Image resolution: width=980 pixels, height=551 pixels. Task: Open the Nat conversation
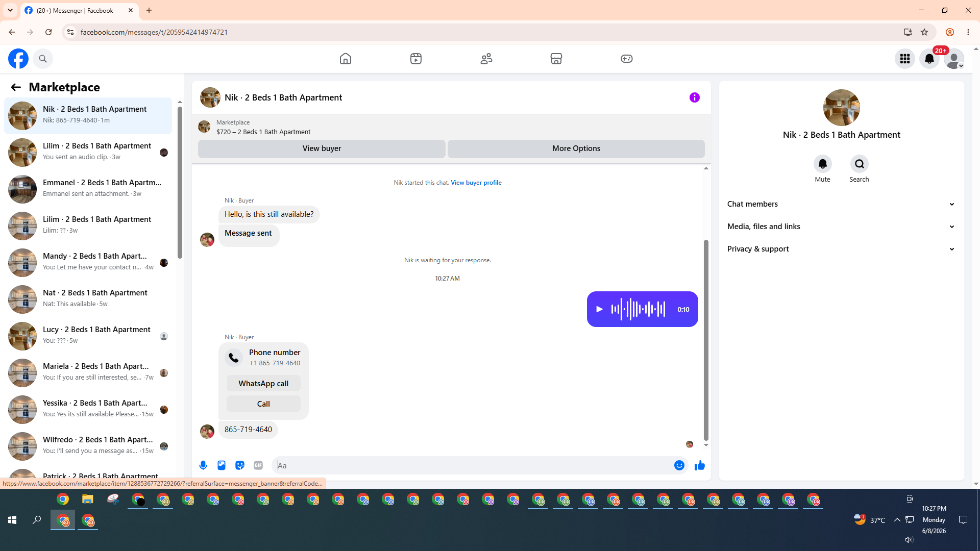click(88, 299)
